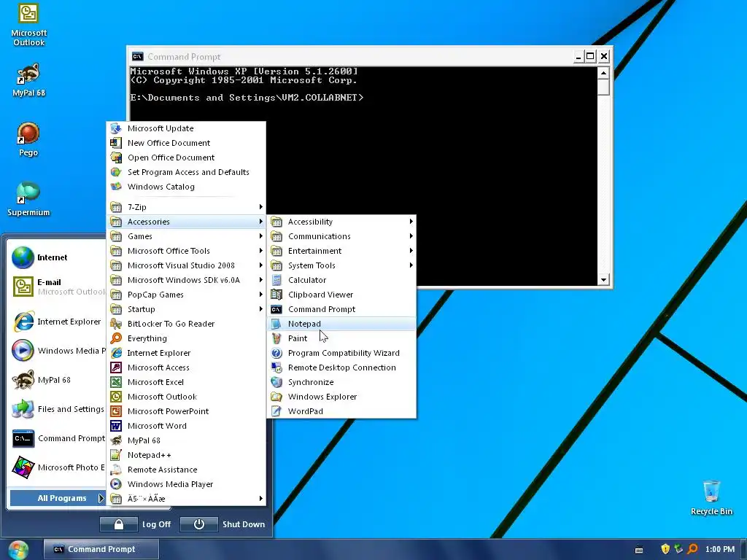Select Open Office Document
This screenshot has height=560, width=747.
(x=186, y=157)
